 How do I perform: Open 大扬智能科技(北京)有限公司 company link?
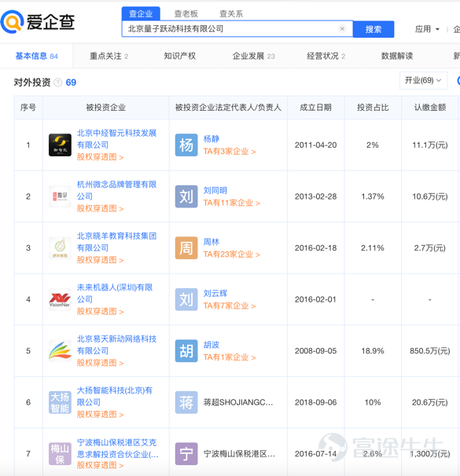(x=115, y=397)
